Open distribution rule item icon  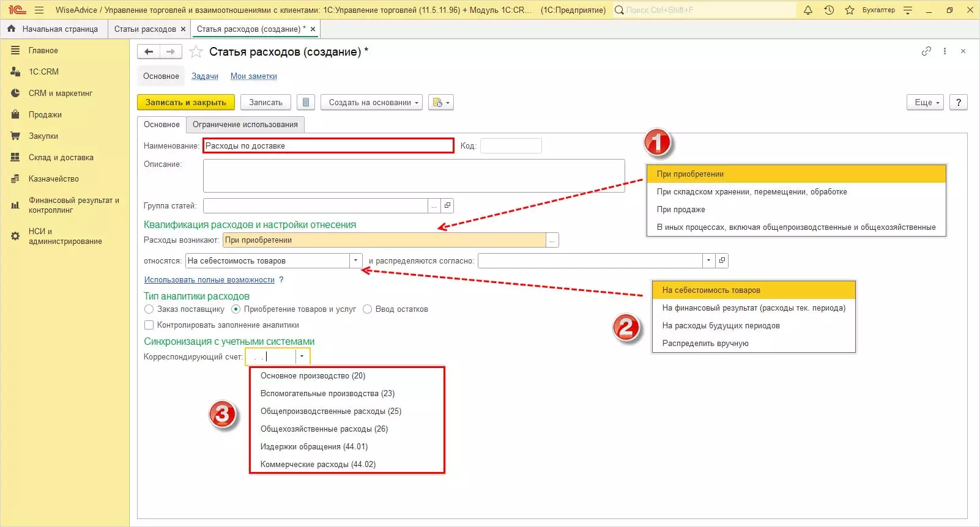722,261
